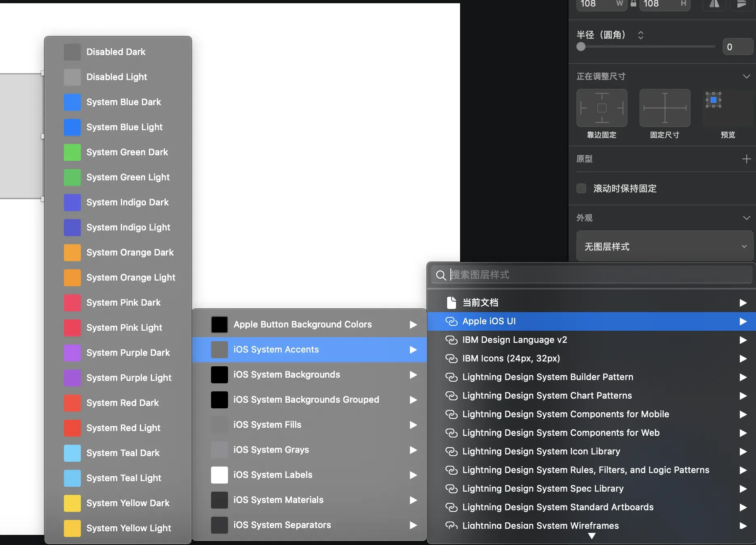This screenshot has height=545, width=756.
Task: Select System Indigo Light style
Action: pyautogui.click(x=118, y=227)
